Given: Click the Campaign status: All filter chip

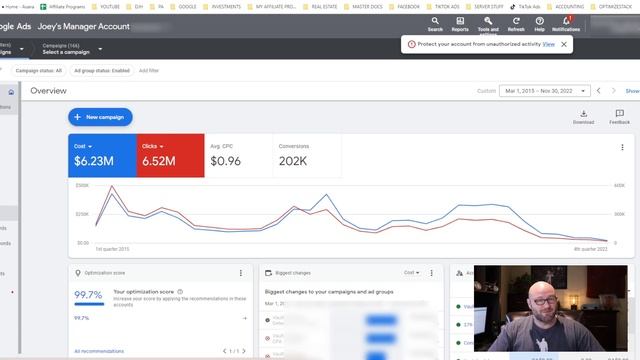Looking at the screenshot, I should coord(38,71).
